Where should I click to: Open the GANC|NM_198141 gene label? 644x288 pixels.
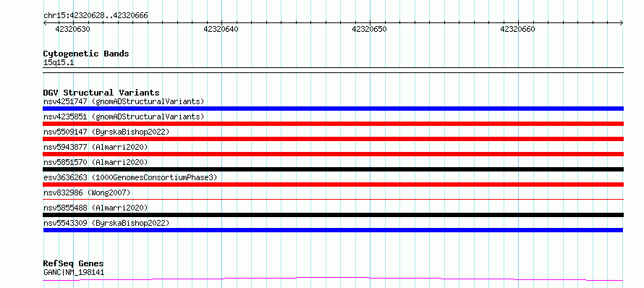coord(74,272)
